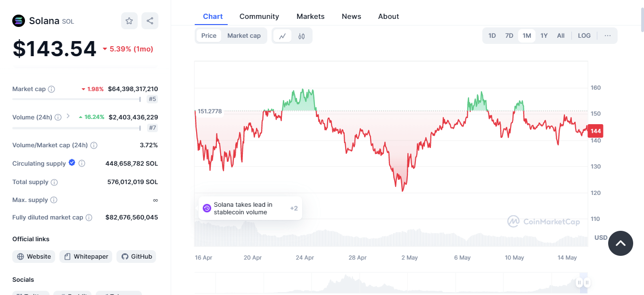Screen dimensions: 644x295
Task: Click the 24 Apr date label
Action: (305, 258)
